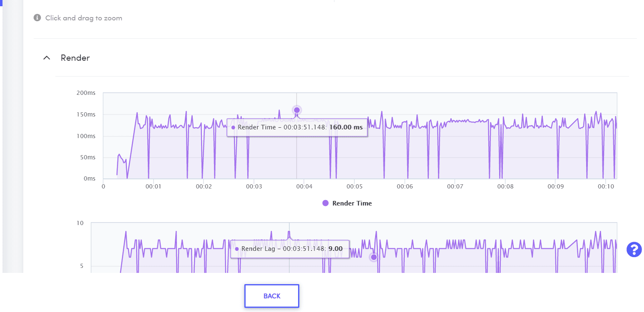The height and width of the screenshot is (312, 644).
Task: Click the 150ms y-axis label
Action: [x=86, y=114]
